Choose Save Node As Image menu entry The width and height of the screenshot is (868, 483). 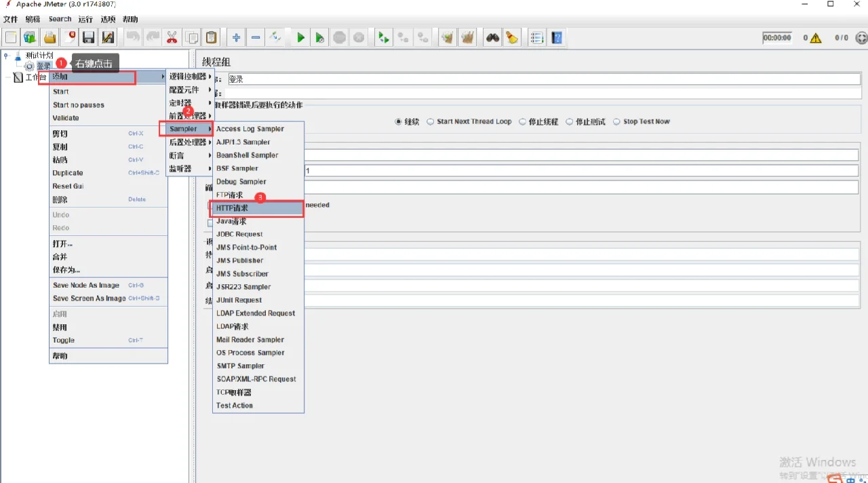pyautogui.click(x=108, y=286)
